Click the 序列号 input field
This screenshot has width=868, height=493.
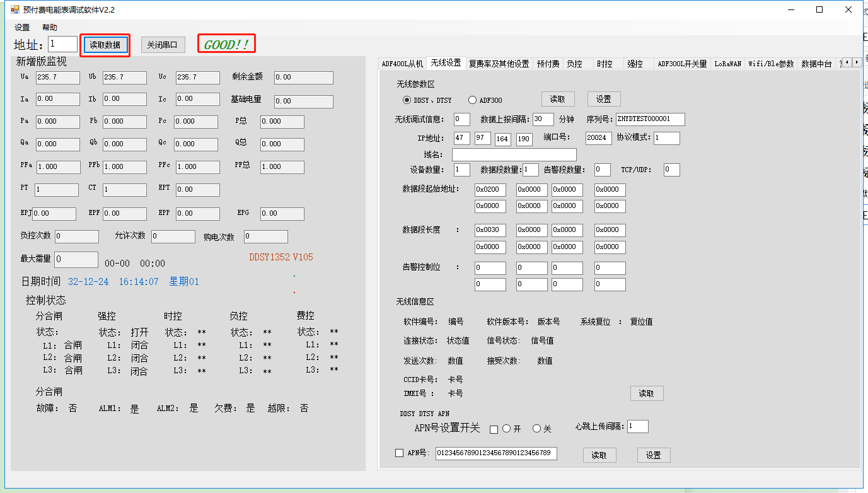click(650, 119)
